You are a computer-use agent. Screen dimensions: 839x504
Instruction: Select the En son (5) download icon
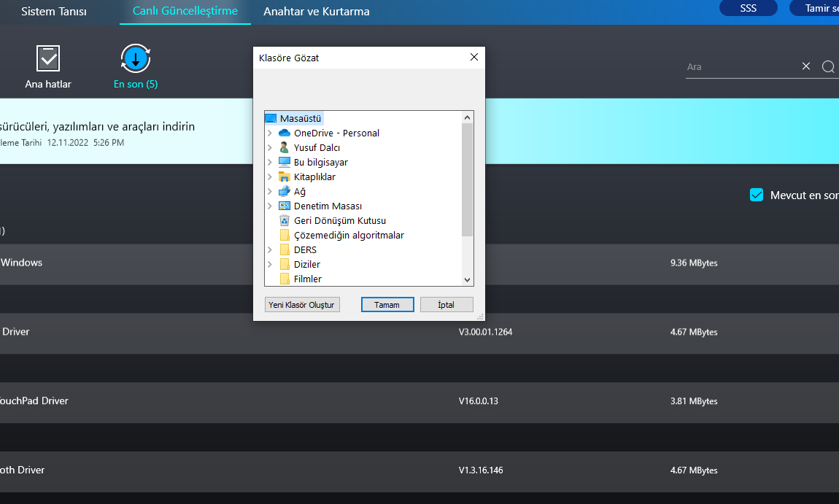pos(136,58)
